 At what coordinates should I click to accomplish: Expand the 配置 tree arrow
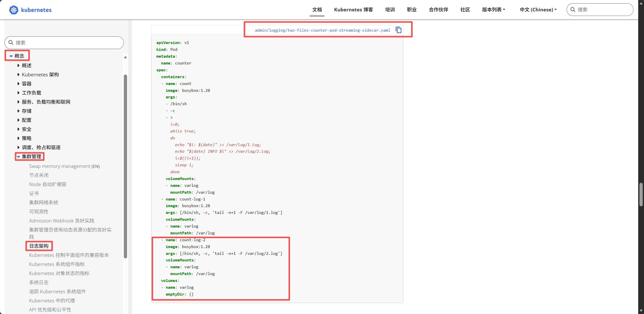coord(18,120)
